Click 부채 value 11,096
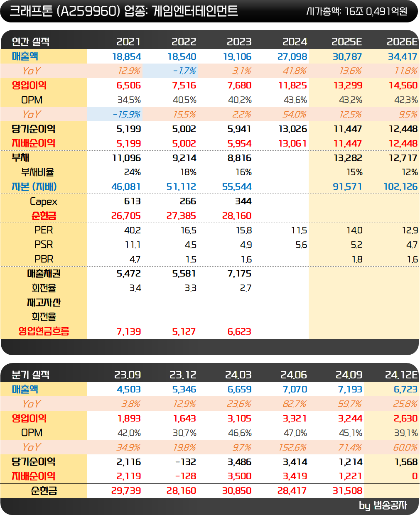This screenshot has height=515, width=420. click(127, 158)
